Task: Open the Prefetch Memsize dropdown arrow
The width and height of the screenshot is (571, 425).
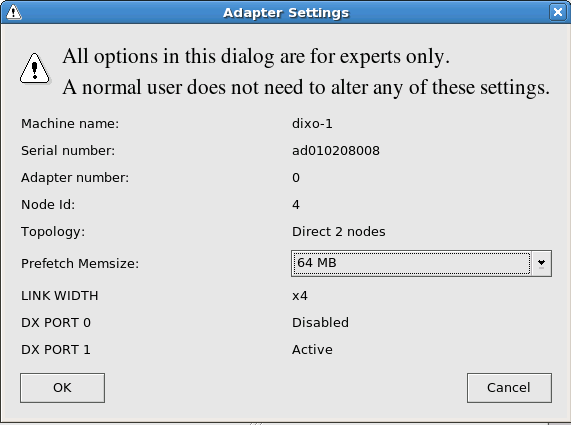Action: [541, 263]
